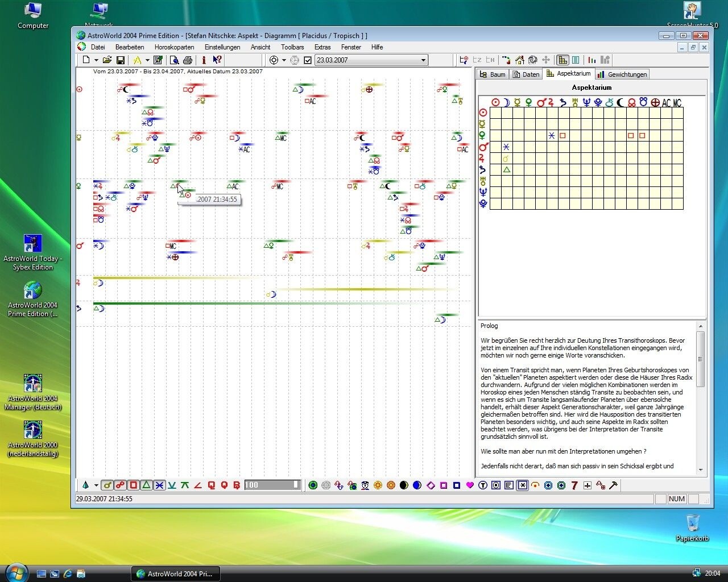This screenshot has width=728, height=582.
Task: Open the Horoskoparten menu
Action: (175, 47)
